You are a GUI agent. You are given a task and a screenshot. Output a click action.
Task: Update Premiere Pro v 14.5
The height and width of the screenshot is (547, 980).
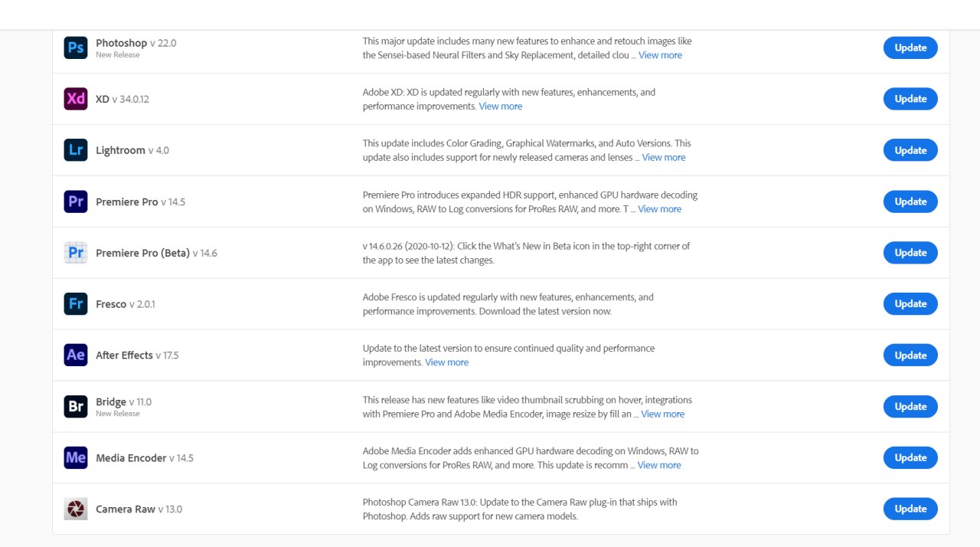coord(910,201)
